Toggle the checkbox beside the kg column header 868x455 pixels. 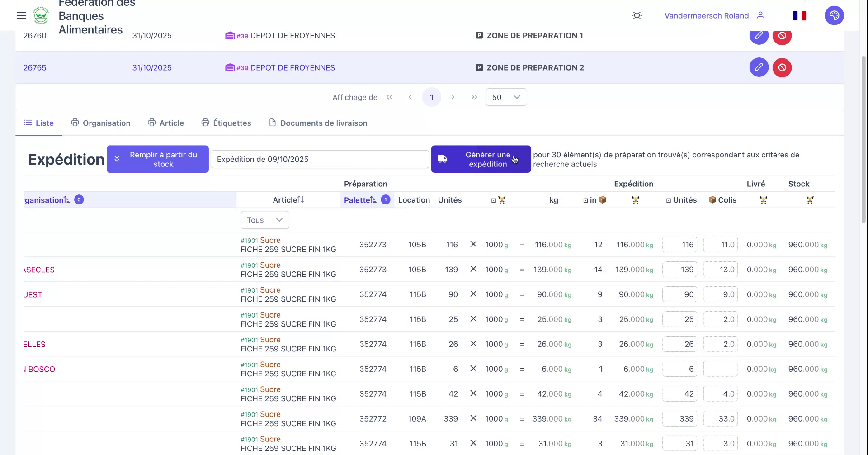click(493, 199)
